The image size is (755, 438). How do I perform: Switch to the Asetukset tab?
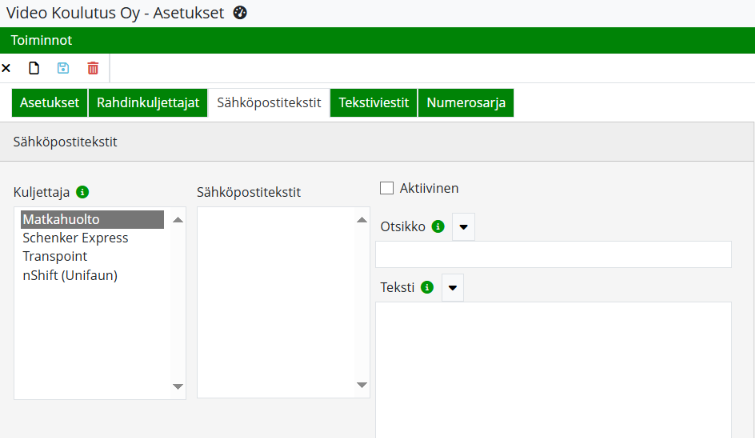(49, 103)
